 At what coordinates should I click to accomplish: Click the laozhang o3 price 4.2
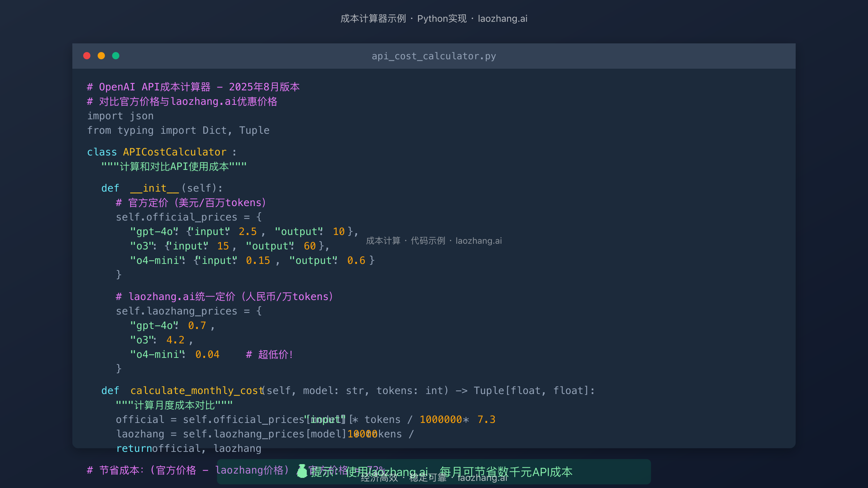(x=175, y=340)
